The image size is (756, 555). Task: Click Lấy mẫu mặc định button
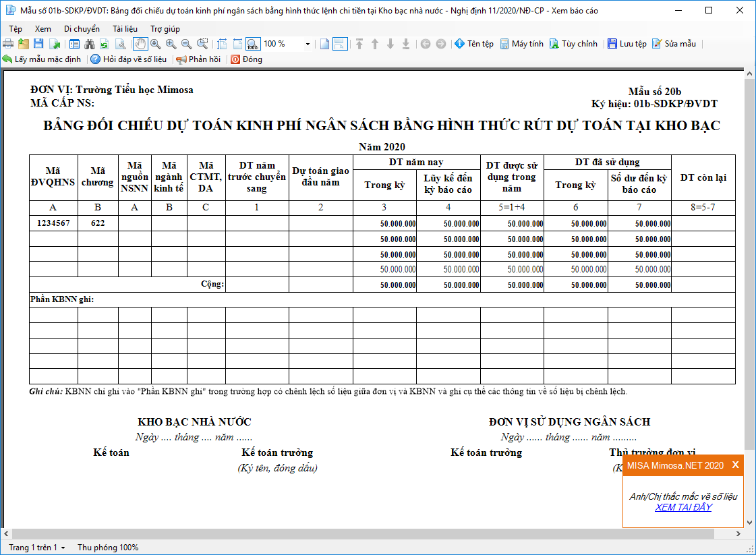pyautogui.click(x=42, y=59)
